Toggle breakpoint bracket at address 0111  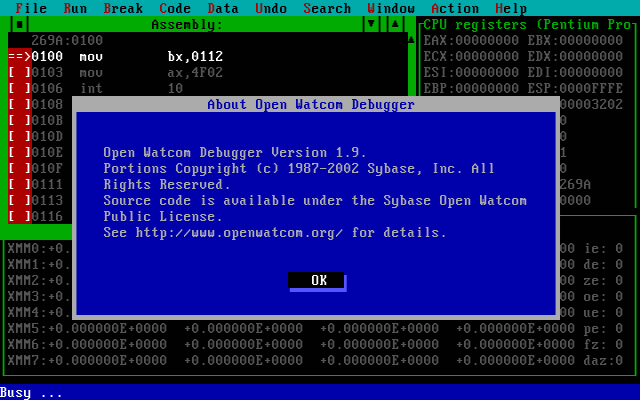(20, 184)
